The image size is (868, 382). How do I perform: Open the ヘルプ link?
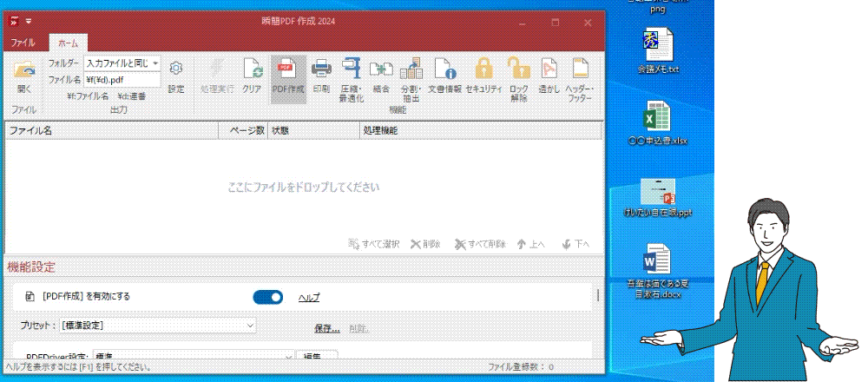click(309, 298)
